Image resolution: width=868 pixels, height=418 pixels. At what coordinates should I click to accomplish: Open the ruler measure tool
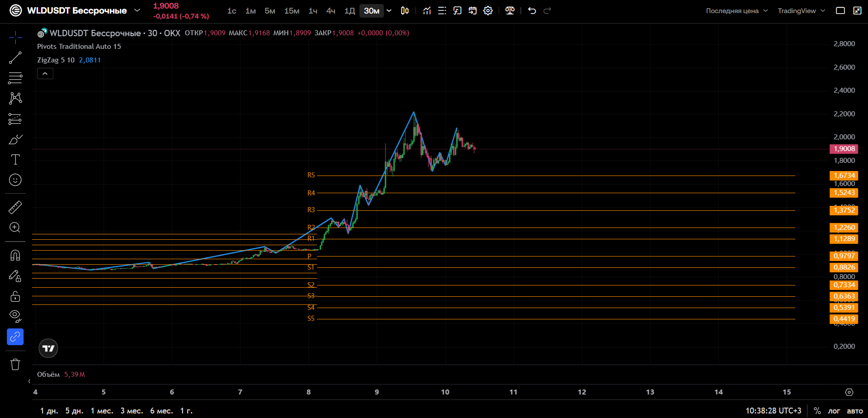[15, 207]
